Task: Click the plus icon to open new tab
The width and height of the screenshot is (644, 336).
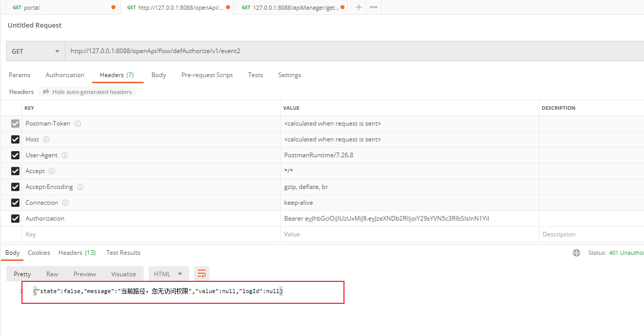Action: pos(359,7)
